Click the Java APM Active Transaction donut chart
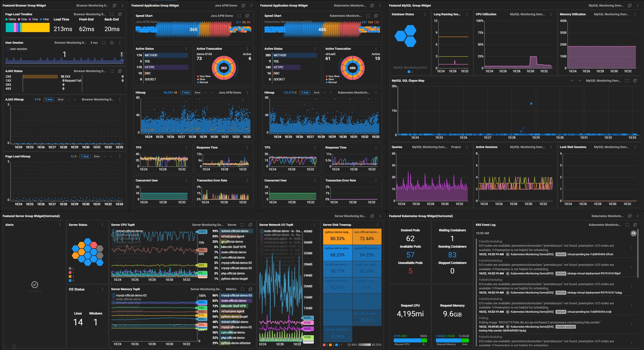This screenshot has width=644, height=350. coord(224,68)
